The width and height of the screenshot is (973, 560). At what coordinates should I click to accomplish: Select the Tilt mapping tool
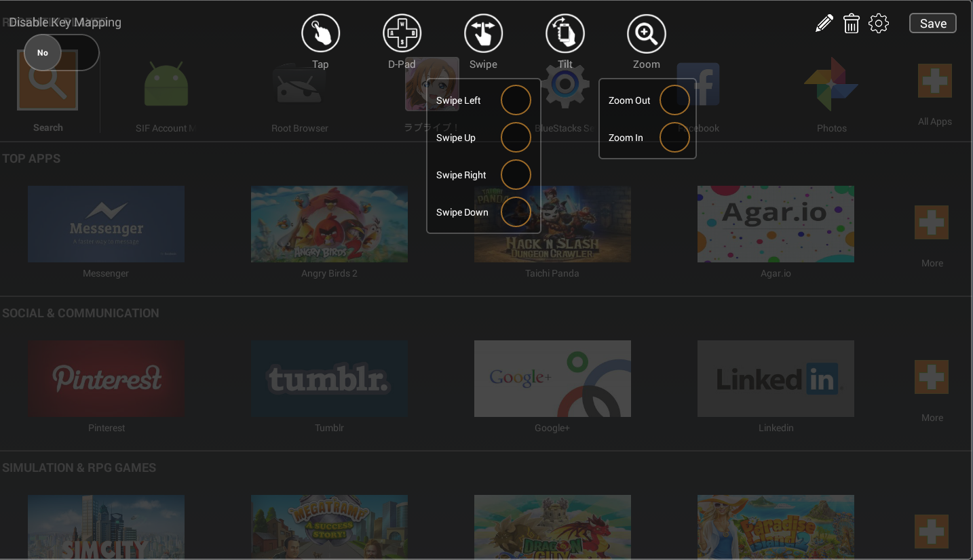coord(565,33)
